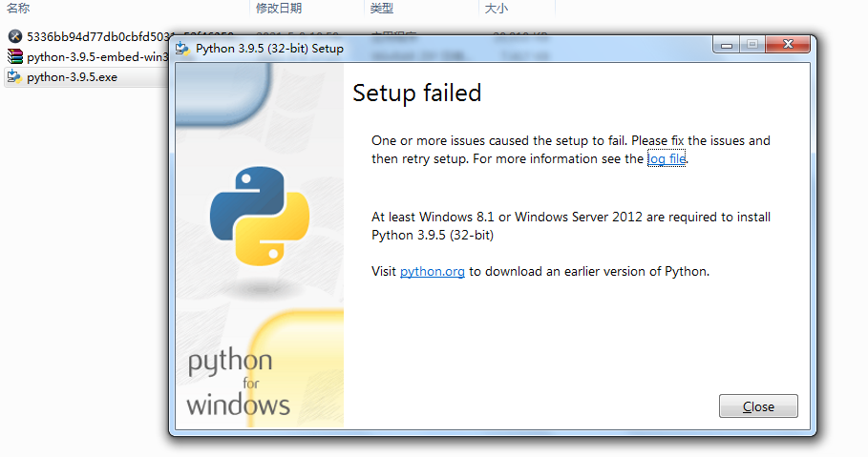This screenshot has width=868, height=457.
Task: Sort by the 类型 column header
Action: [x=381, y=9]
